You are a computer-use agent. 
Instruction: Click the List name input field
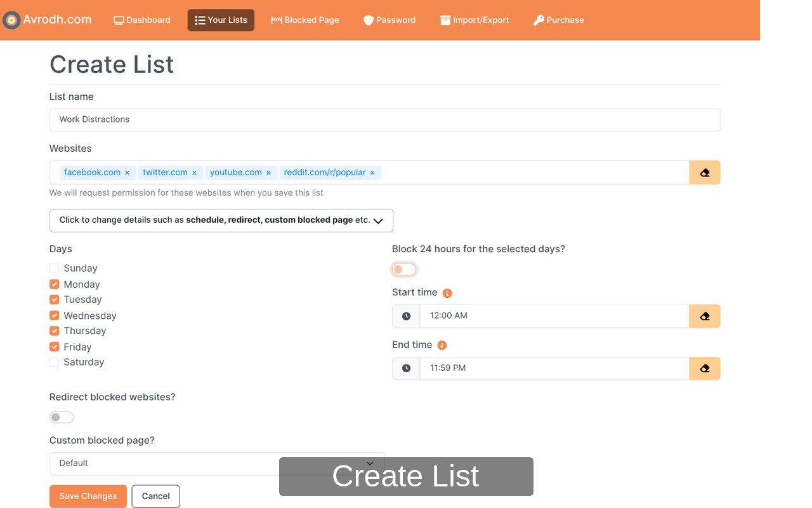pyautogui.click(x=384, y=119)
